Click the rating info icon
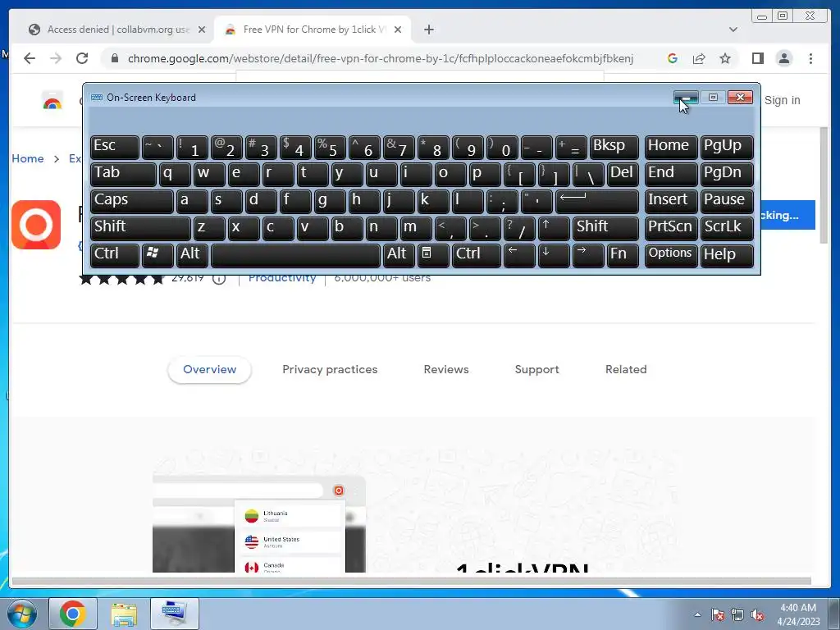Viewport: 840px width, 630px height. click(218, 279)
